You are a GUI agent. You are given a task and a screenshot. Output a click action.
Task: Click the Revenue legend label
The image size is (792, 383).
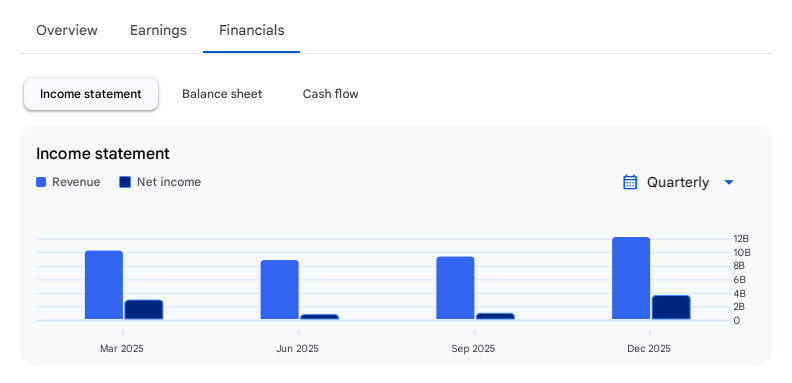click(x=76, y=182)
